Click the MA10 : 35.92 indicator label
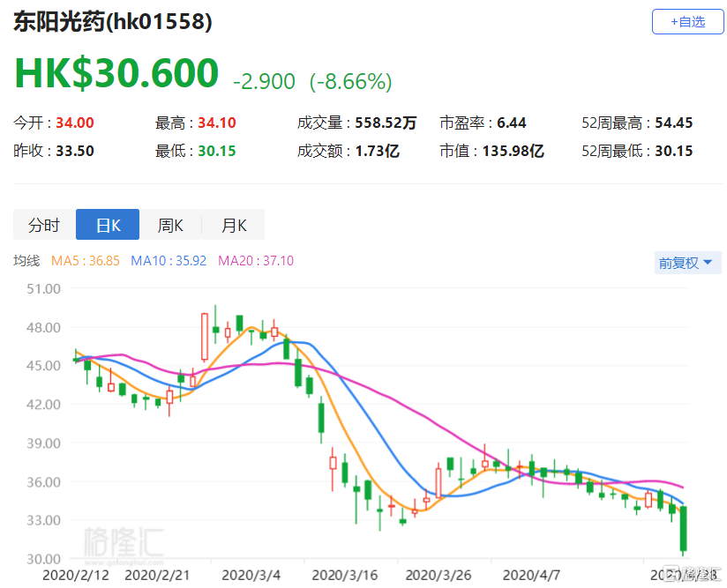727x588 pixels. [x=169, y=261]
